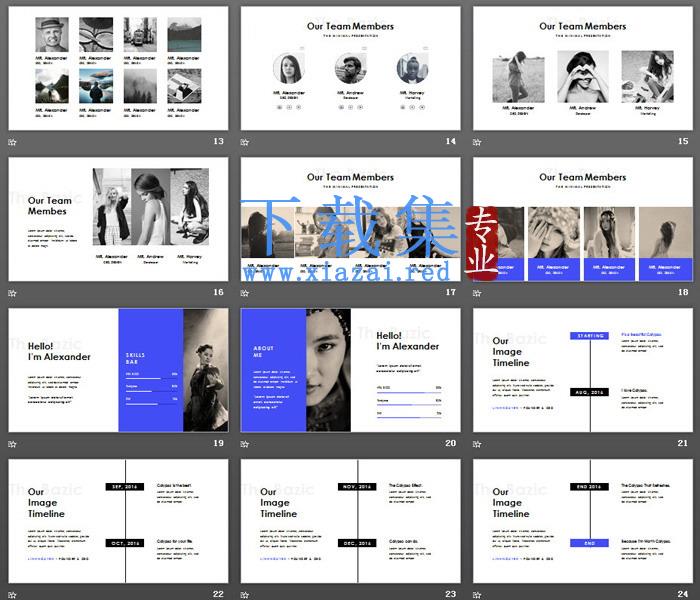Click slide number 19 label
Screen dimensions: 700x600
[218, 443]
